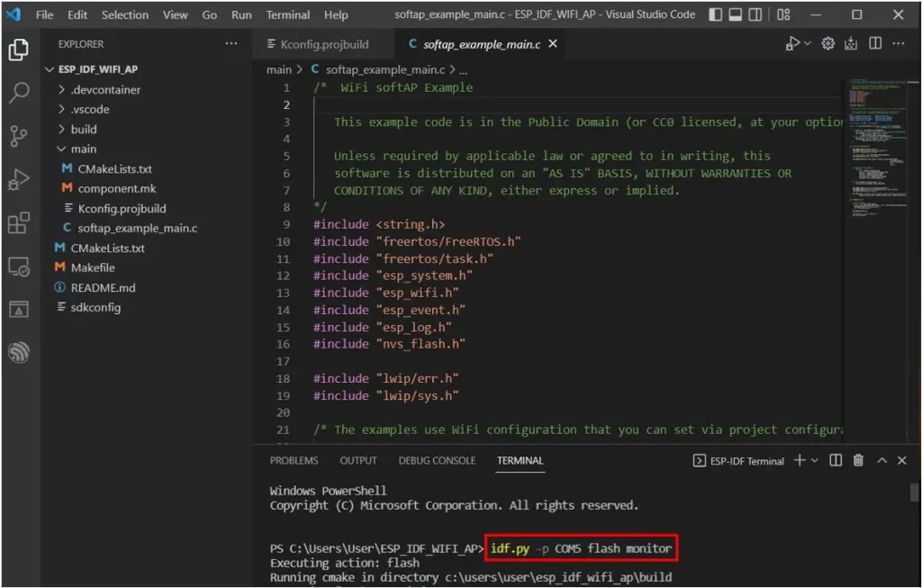Click the download/flash icon in editor toolbar
The height and width of the screenshot is (588, 922).
pos(851,43)
